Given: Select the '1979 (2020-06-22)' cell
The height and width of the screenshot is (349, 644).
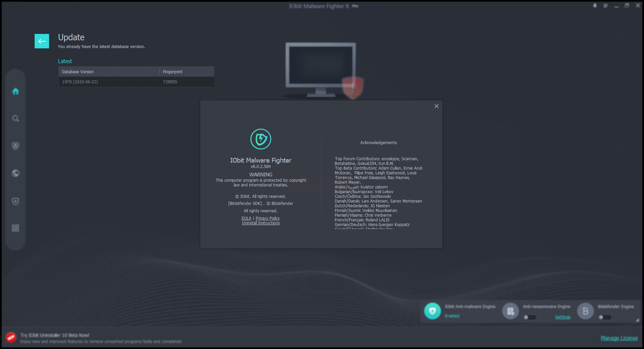Looking at the screenshot, I should coord(80,82).
